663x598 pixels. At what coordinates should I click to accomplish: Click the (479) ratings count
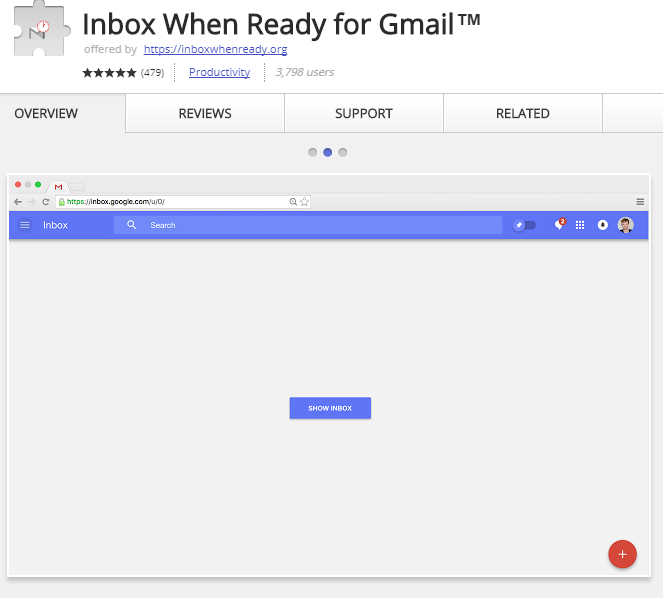[152, 73]
